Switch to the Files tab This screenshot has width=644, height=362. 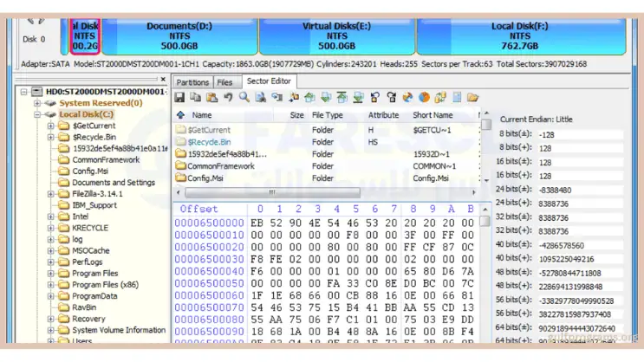coord(224,82)
